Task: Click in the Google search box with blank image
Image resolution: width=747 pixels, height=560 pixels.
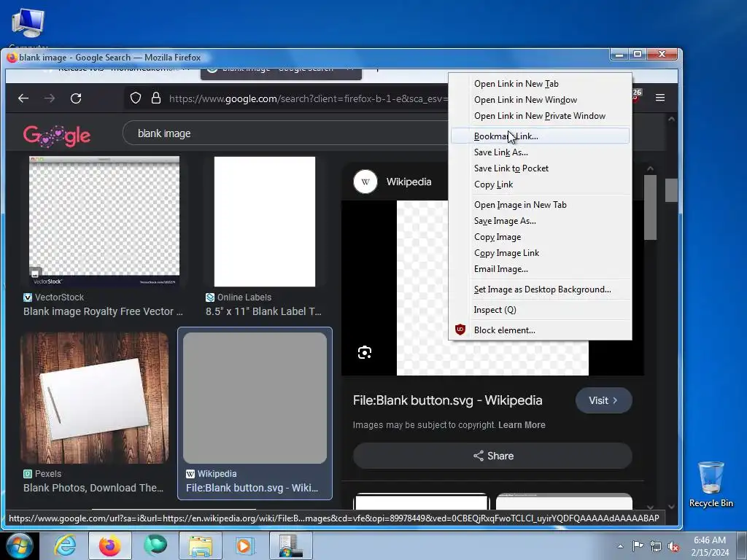Action: (x=286, y=133)
